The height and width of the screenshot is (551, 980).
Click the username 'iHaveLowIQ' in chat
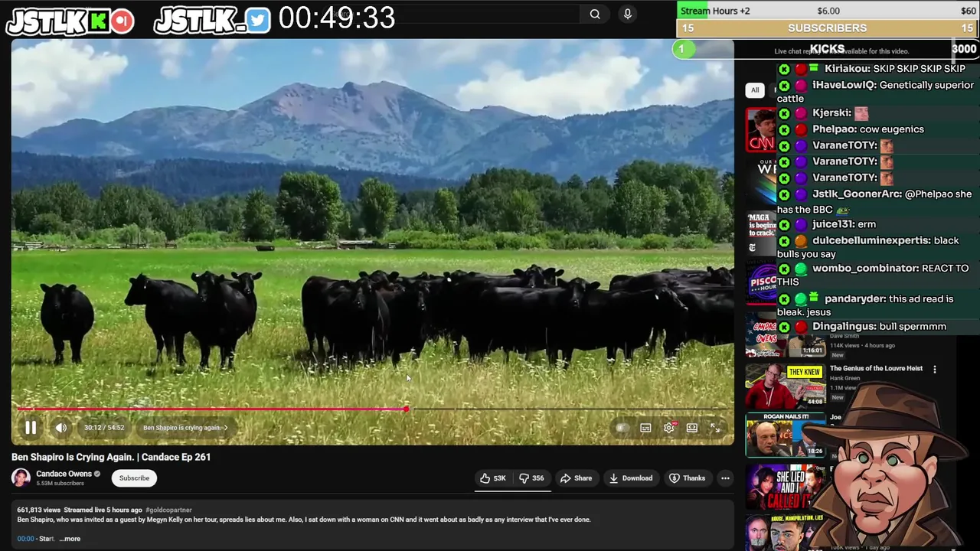click(844, 85)
